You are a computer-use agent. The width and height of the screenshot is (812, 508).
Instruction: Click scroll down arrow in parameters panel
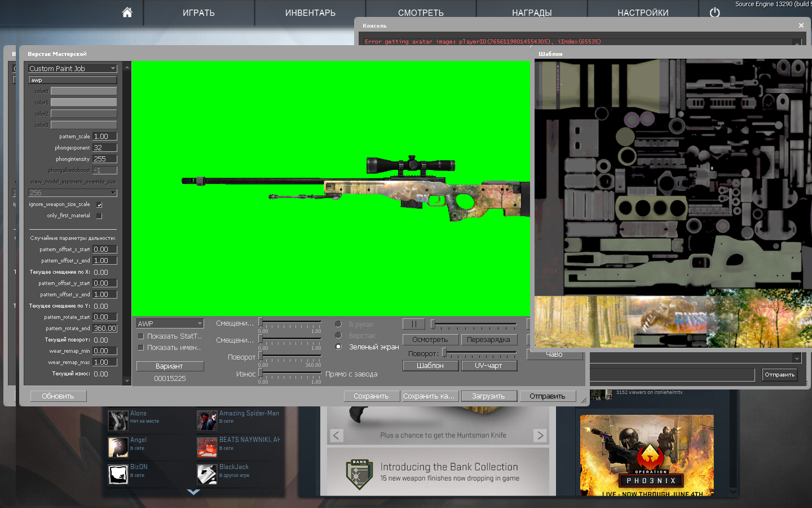coord(127,381)
